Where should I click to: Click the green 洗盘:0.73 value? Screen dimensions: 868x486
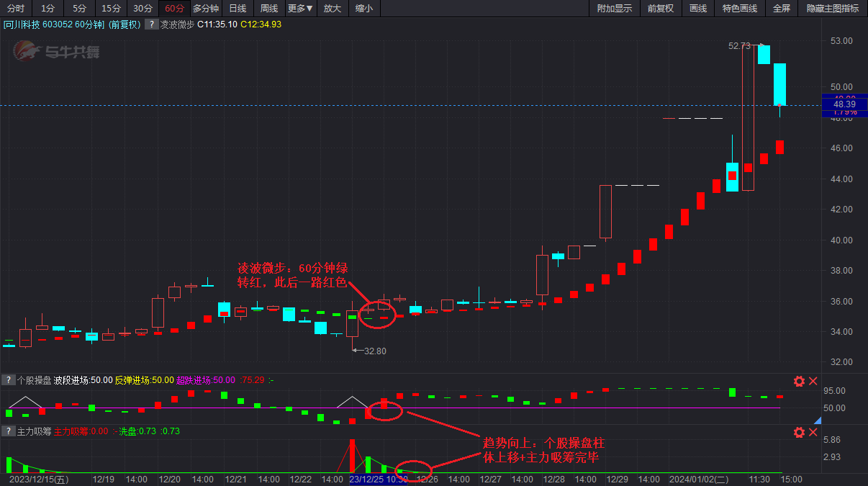click(x=137, y=431)
